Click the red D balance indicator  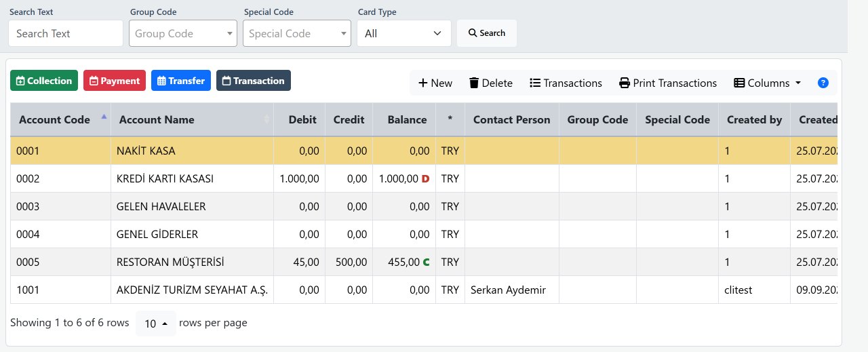[x=425, y=178]
